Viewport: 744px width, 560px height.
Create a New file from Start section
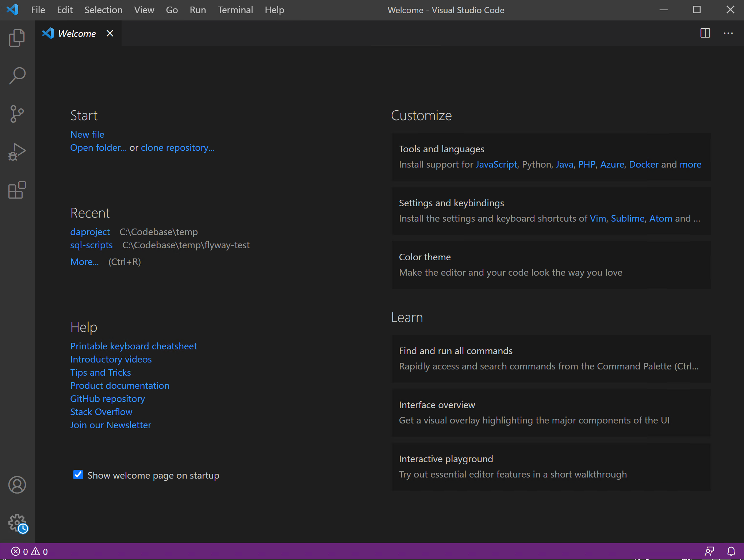(87, 134)
